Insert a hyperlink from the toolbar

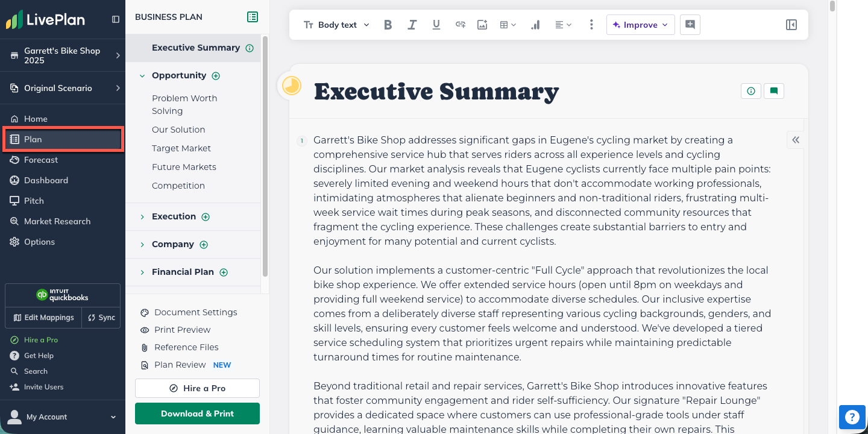click(461, 25)
